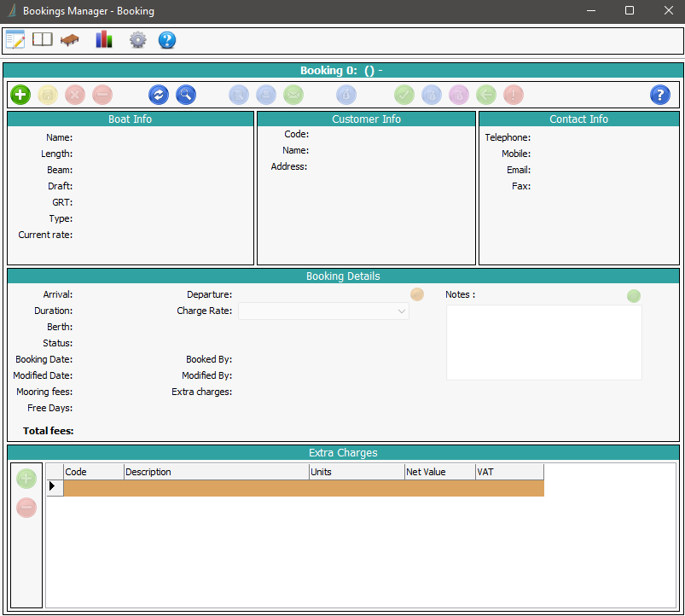
Task: Search bookings with magnifier icon
Action: coord(186,95)
